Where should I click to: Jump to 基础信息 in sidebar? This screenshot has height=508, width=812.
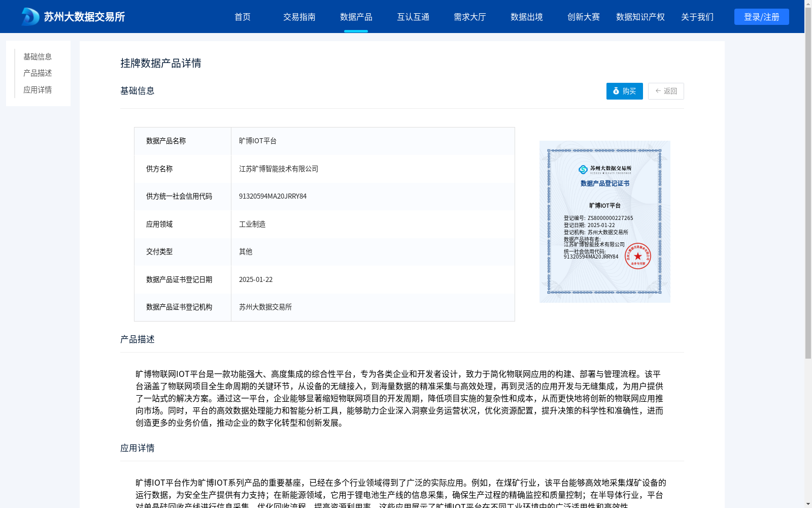pyautogui.click(x=38, y=56)
